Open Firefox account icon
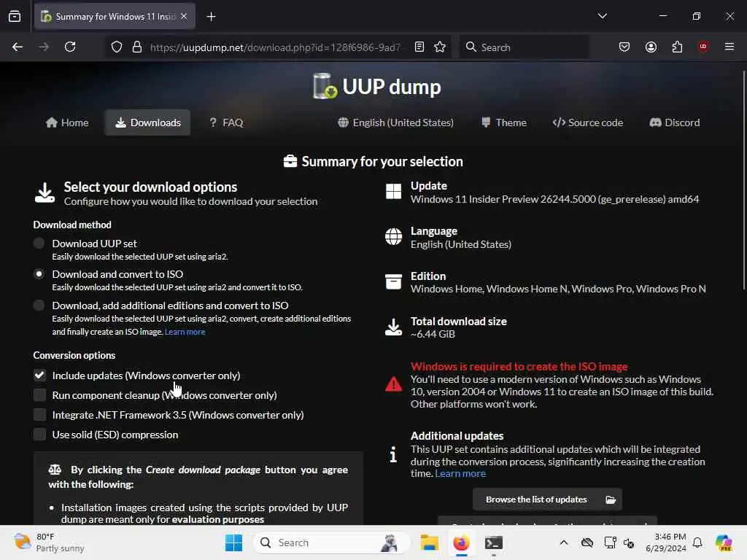The image size is (747, 560). 651,47
